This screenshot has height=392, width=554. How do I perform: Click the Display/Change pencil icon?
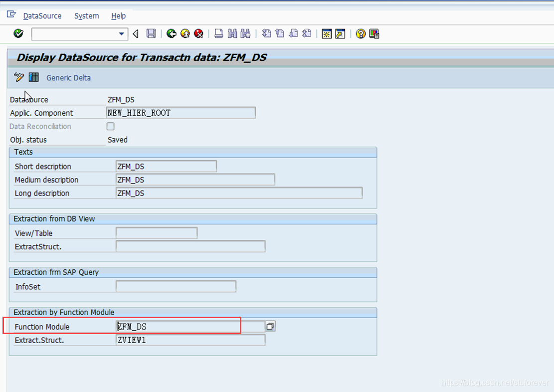coord(19,77)
